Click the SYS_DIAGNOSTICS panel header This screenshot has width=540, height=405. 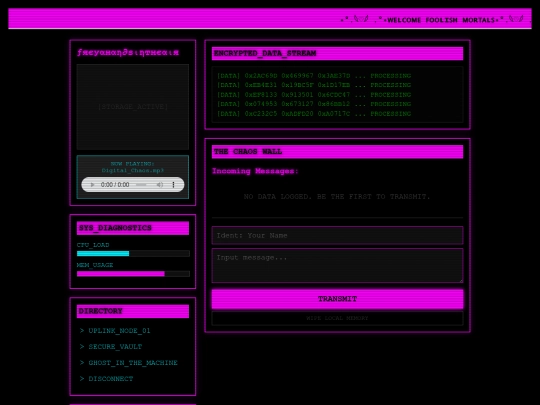(x=133, y=228)
